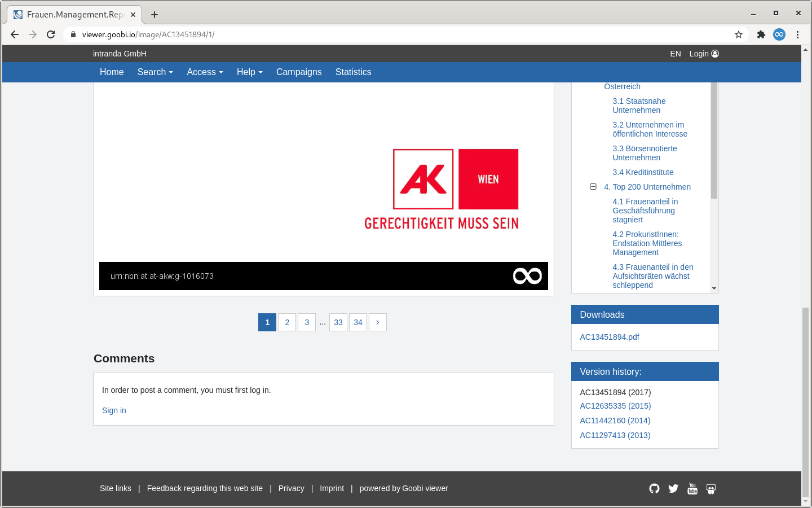The width and height of the screenshot is (812, 508).
Task: Click the Login link in header
Action: coord(699,54)
